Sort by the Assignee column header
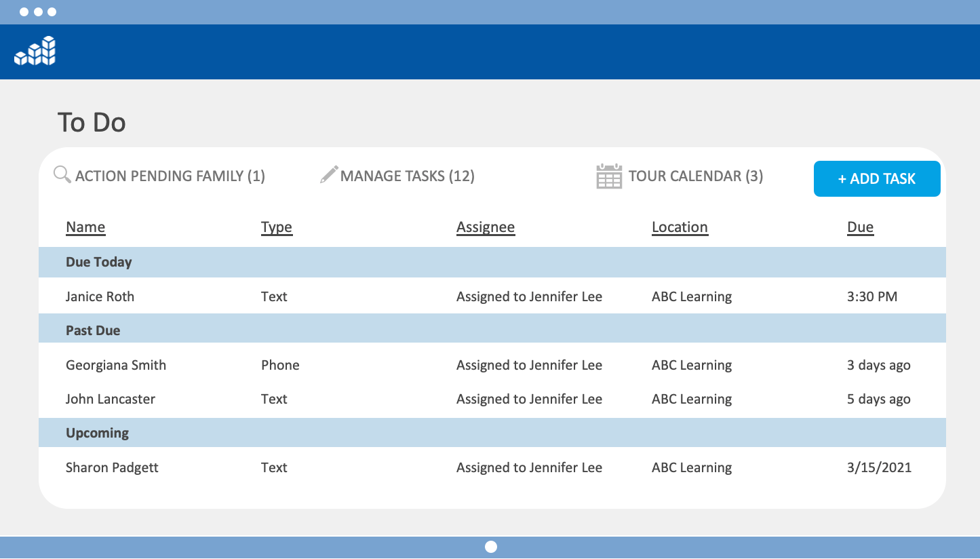 [486, 227]
